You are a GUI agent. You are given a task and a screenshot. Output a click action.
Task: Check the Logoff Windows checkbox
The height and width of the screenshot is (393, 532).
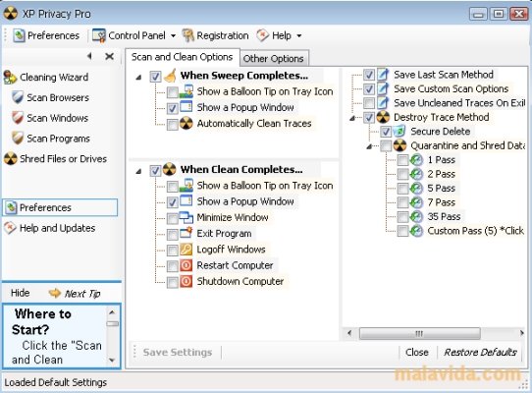click(173, 250)
